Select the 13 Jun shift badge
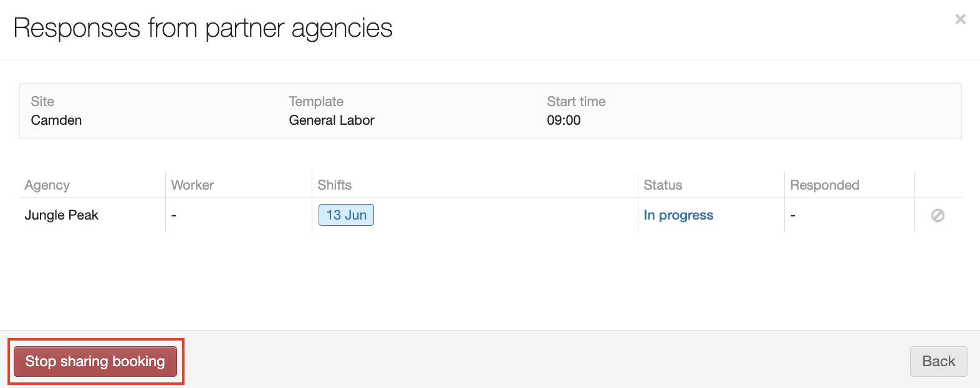 (x=346, y=215)
